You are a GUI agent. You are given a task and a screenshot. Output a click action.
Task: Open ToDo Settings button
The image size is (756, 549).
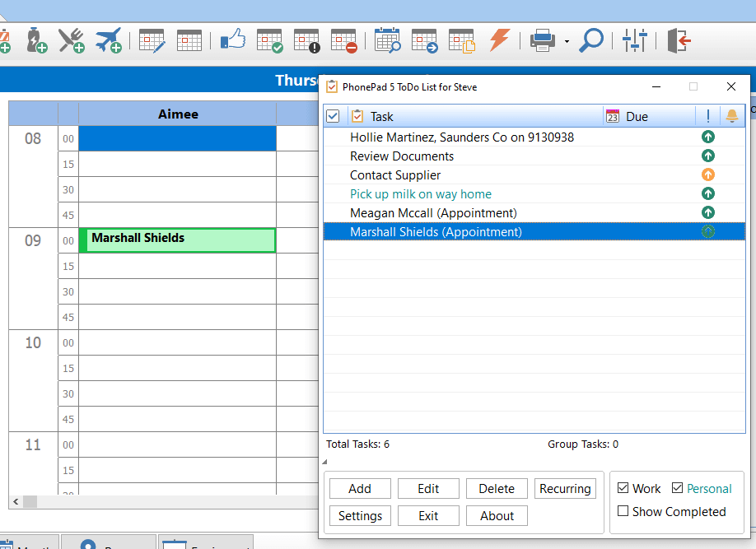(x=360, y=515)
